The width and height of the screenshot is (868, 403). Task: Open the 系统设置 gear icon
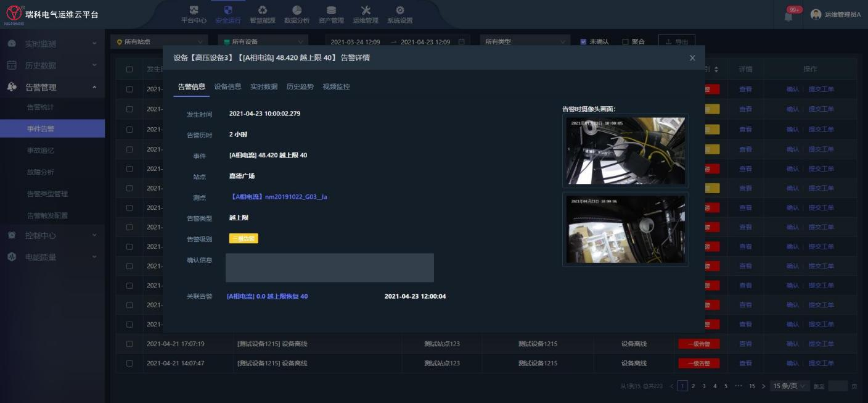400,10
